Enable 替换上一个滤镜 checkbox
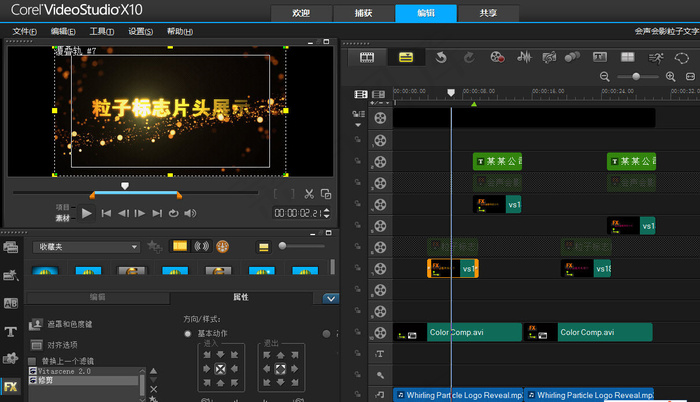 [x=33, y=361]
